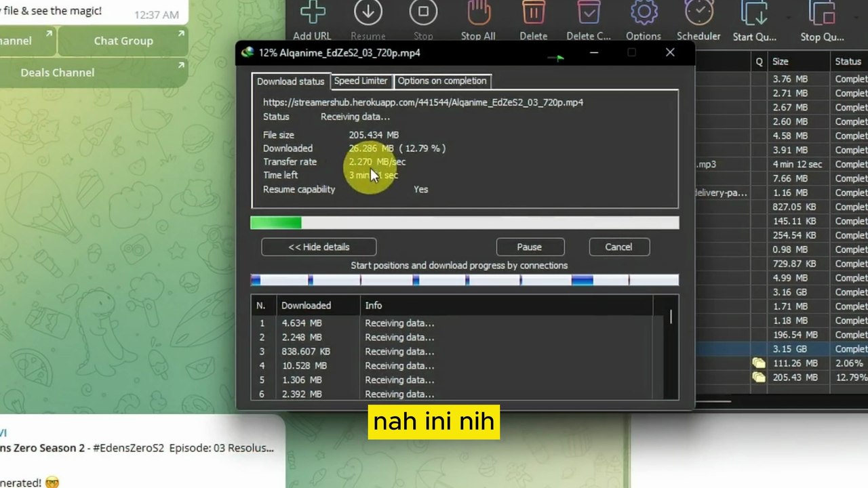Select the 254.54 KB row in IDM list

[x=783, y=236]
